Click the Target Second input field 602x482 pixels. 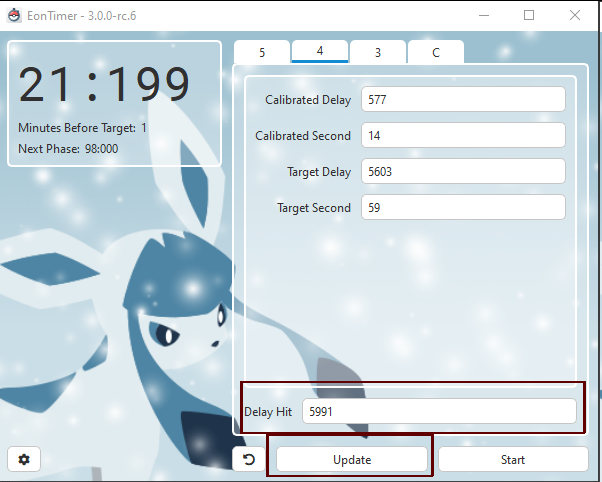(463, 207)
